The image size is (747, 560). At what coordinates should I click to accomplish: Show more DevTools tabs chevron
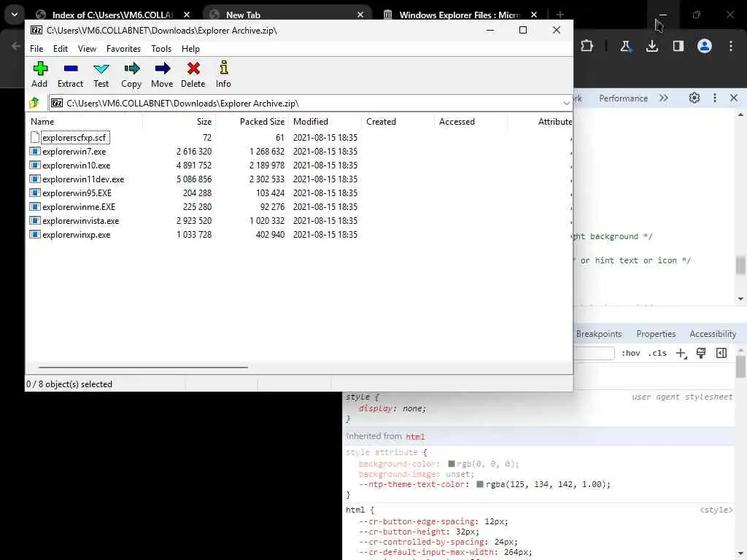pyautogui.click(x=664, y=98)
